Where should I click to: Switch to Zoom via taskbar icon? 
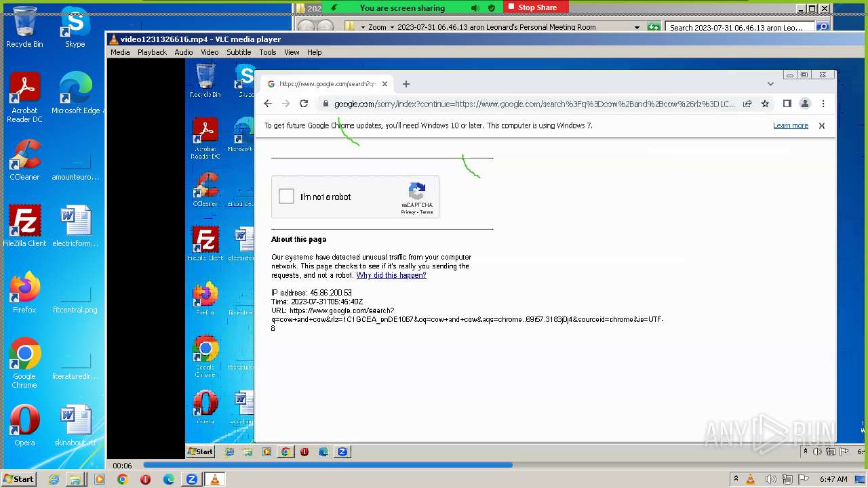click(192, 479)
